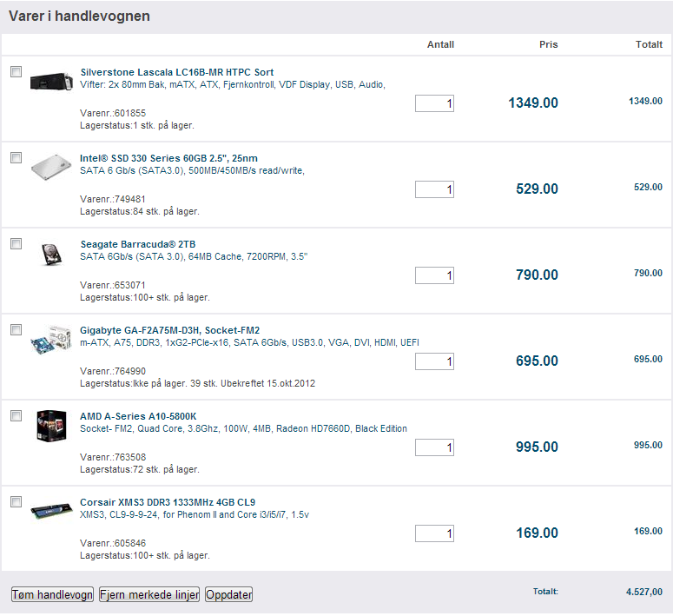Select the Intel SSD 330 Series checkbox

(x=16, y=157)
